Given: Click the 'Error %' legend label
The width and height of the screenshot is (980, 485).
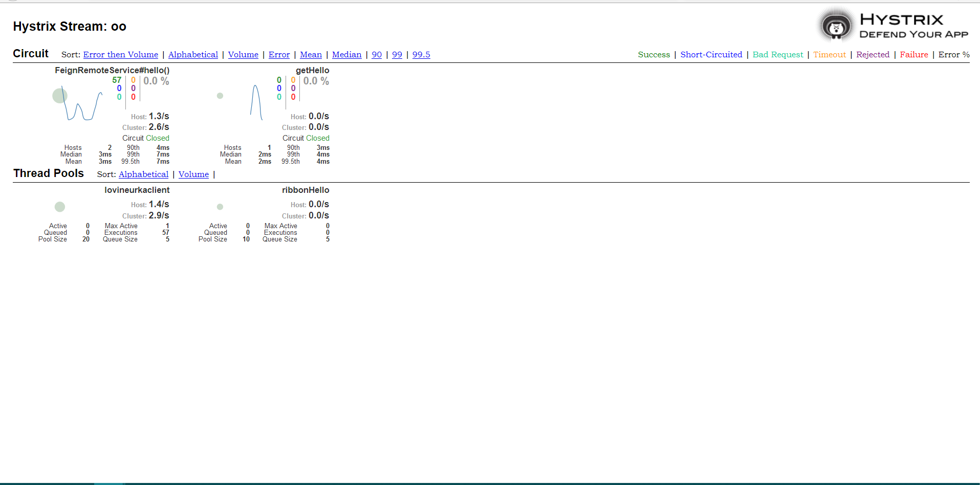Looking at the screenshot, I should tap(954, 55).
